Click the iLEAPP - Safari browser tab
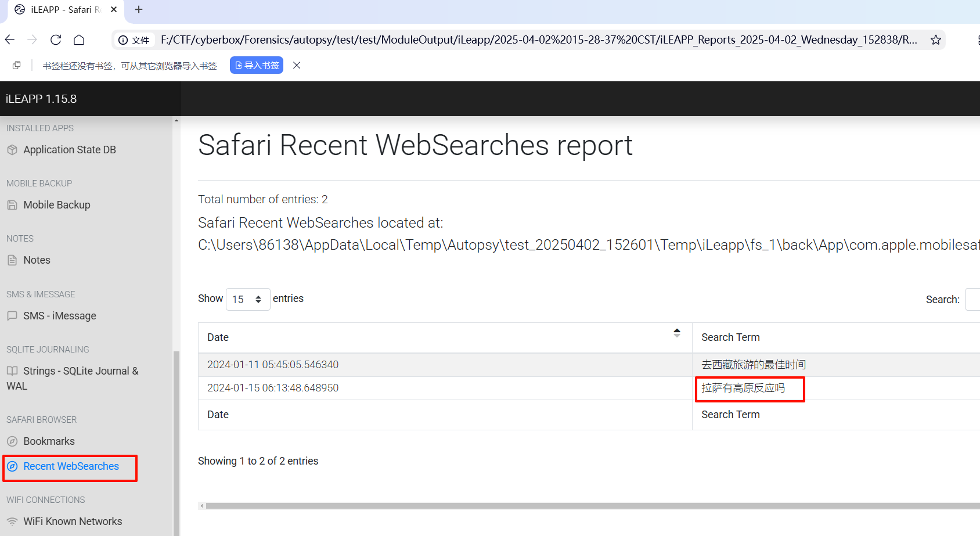Viewport: 980px width, 536px height. (66, 10)
